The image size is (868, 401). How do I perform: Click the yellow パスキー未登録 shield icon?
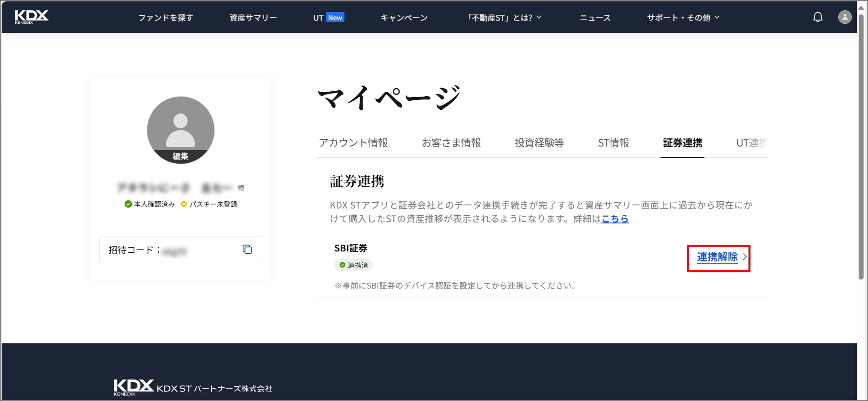point(184,204)
